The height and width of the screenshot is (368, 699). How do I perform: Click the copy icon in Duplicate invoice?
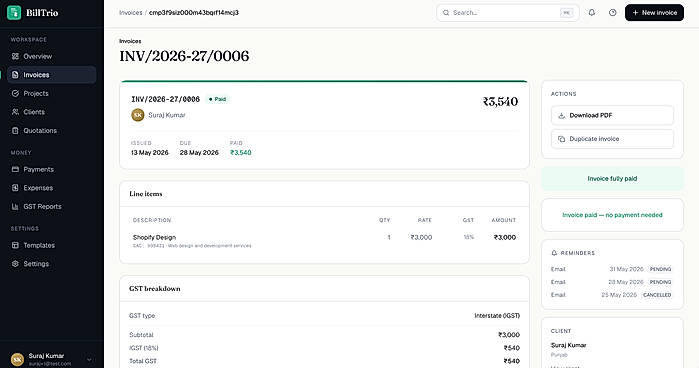click(562, 139)
